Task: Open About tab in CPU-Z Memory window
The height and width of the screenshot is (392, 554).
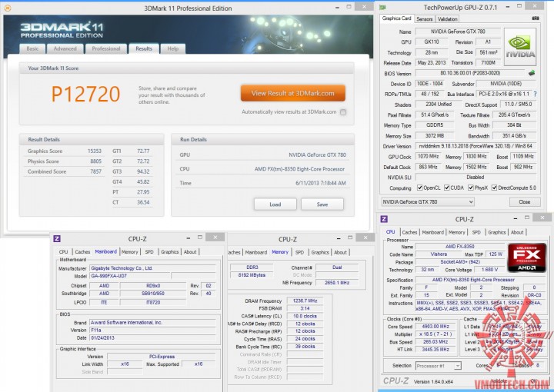Action: click(340, 252)
